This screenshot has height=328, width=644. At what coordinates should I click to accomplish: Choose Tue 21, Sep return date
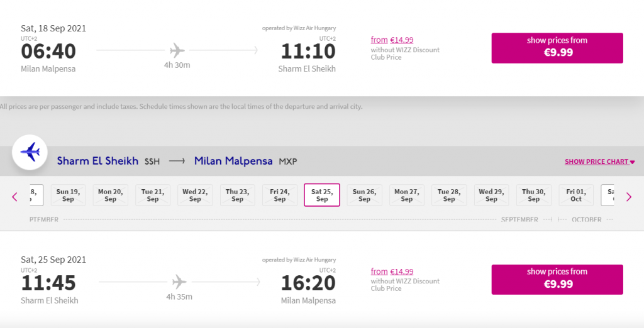[153, 195]
